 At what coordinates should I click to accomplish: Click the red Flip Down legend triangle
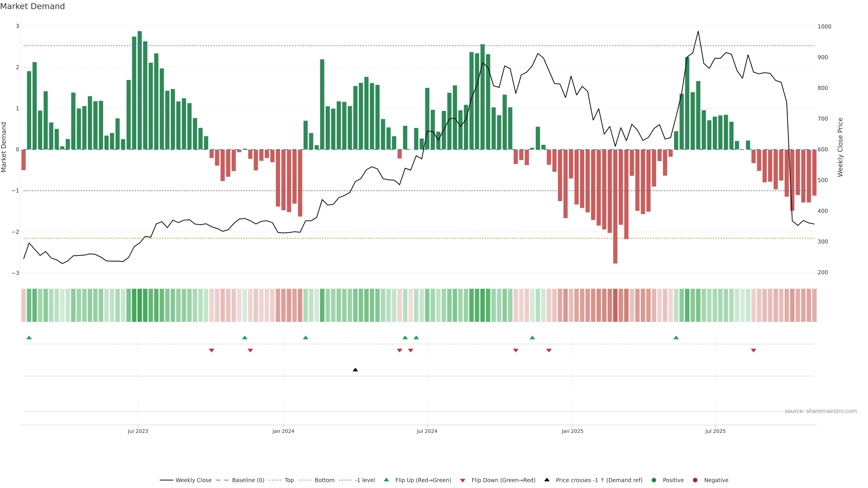coord(463,480)
